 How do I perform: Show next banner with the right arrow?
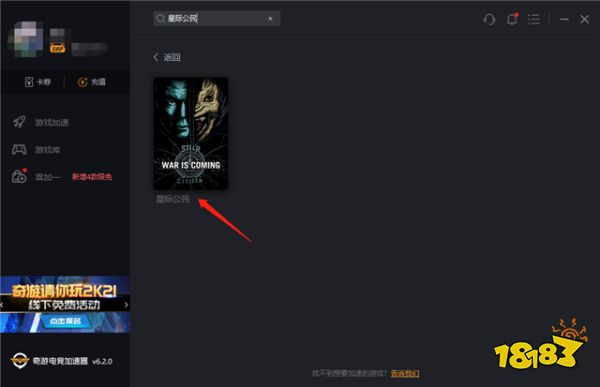[126, 305]
